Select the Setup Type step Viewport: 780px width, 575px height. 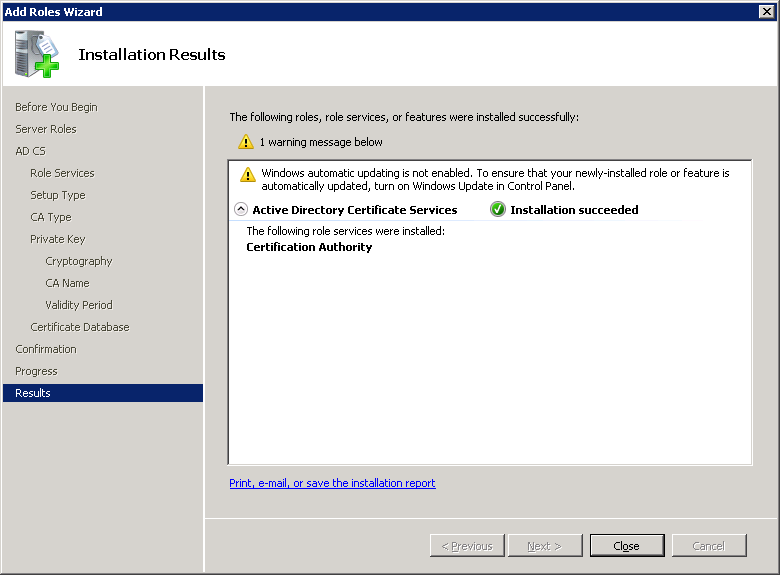(x=58, y=195)
